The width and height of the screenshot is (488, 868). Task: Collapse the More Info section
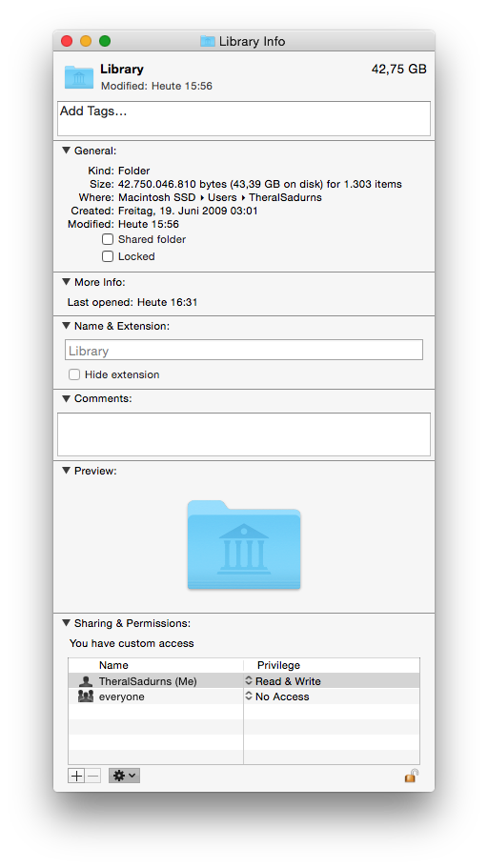point(67,282)
